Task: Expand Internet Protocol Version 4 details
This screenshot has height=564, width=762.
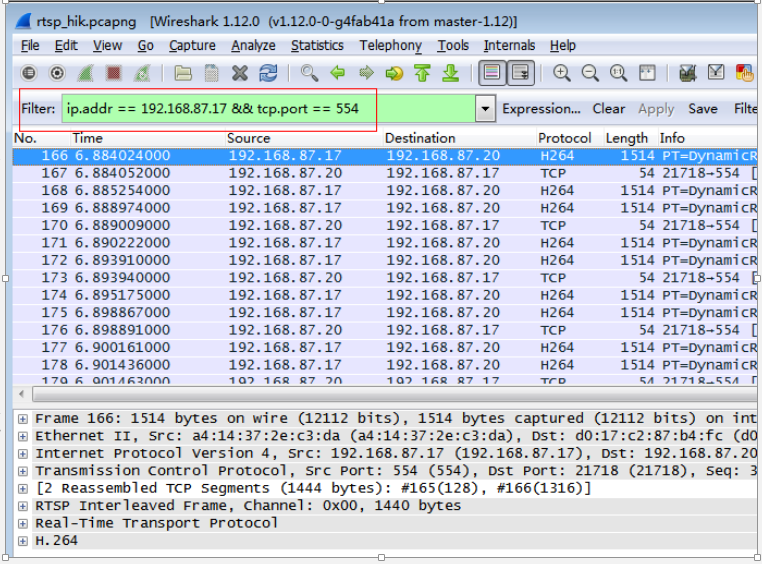Action: tap(22, 454)
